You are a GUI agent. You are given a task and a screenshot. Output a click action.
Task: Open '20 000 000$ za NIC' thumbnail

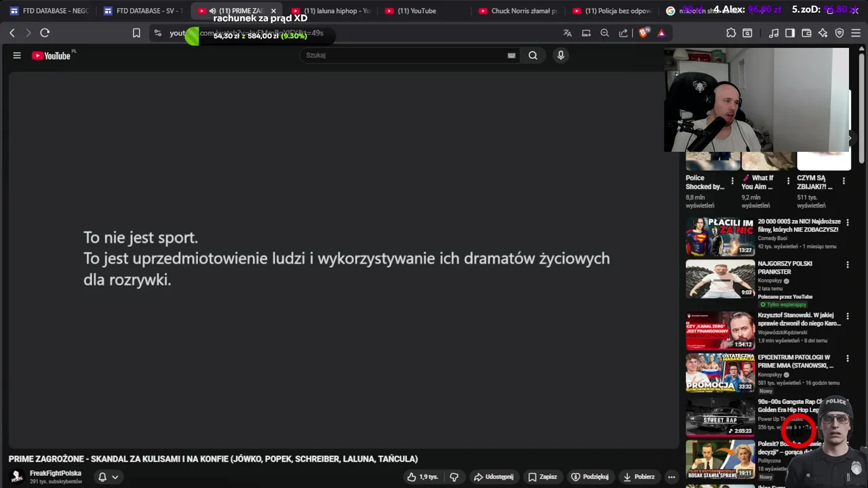coord(719,236)
